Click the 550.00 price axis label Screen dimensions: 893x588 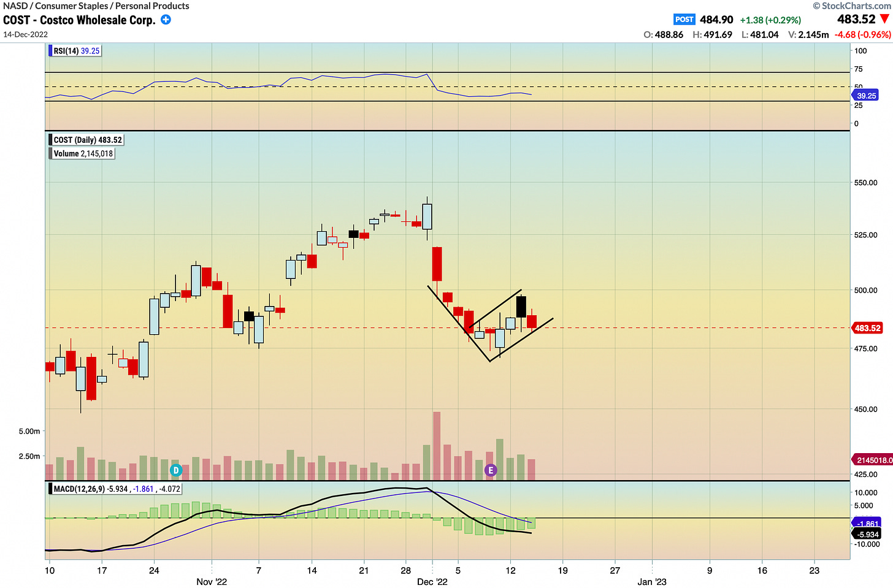pyautogui.click(x=865, y=183)
